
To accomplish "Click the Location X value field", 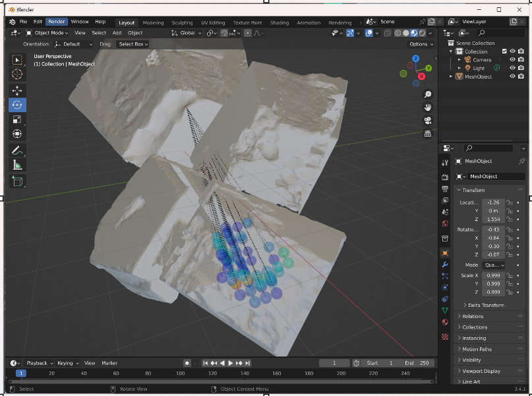I will (493, 203).
